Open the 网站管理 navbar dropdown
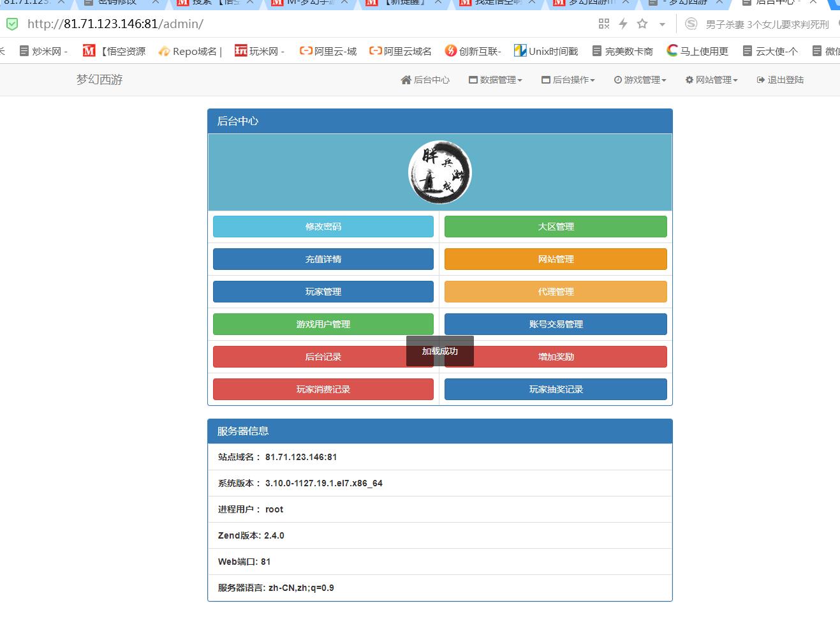The image size is (840, 619). pos(711,80)
